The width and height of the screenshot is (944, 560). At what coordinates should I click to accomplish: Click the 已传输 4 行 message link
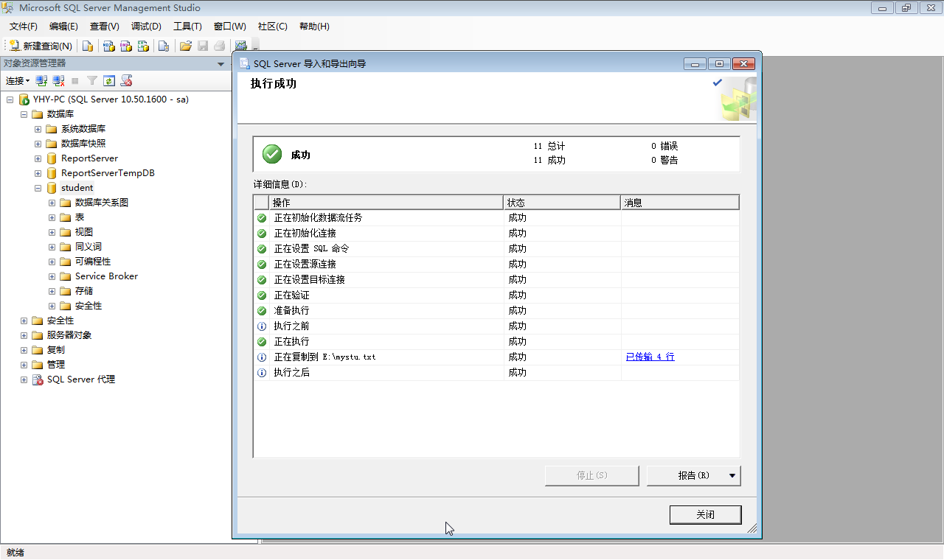650,357
